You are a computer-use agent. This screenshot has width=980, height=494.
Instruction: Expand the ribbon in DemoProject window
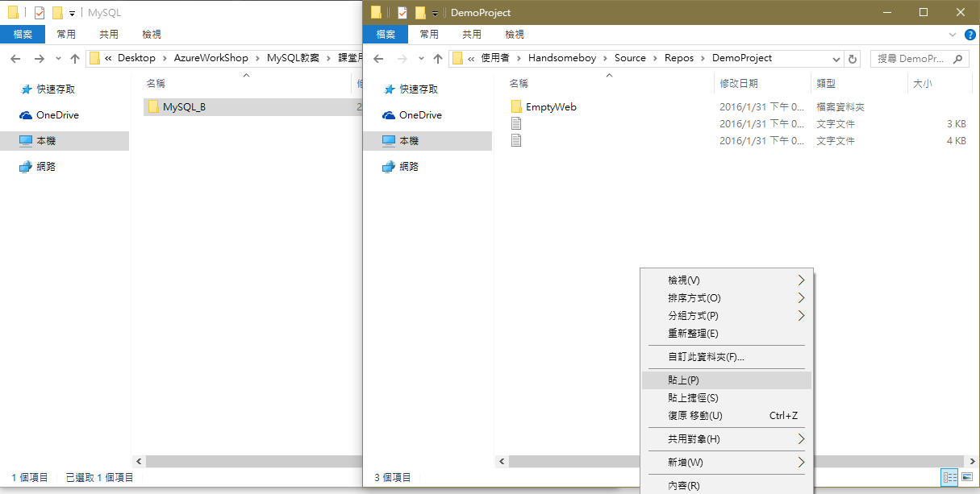point(953,35)
